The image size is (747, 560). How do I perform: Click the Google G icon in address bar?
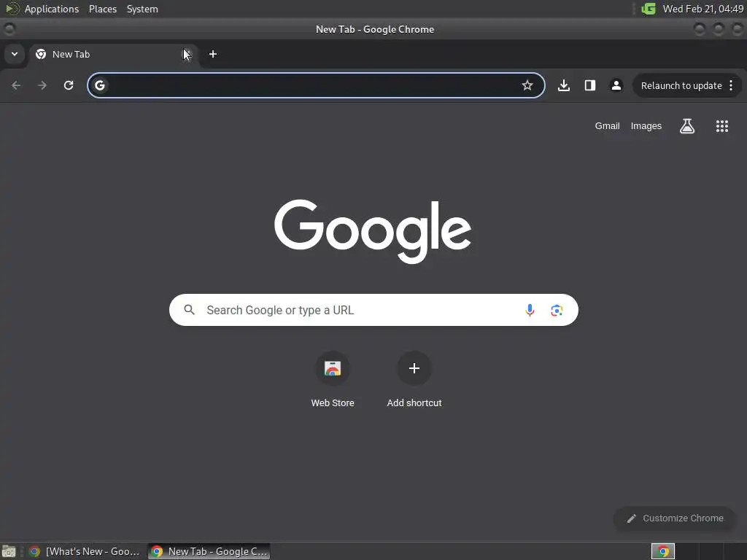point(99,85)
